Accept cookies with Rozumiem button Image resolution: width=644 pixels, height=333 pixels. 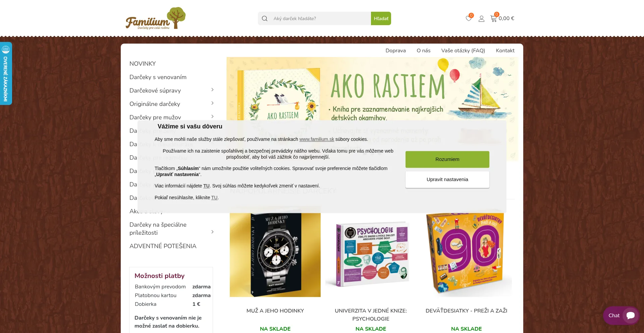[x=447, y=159]
